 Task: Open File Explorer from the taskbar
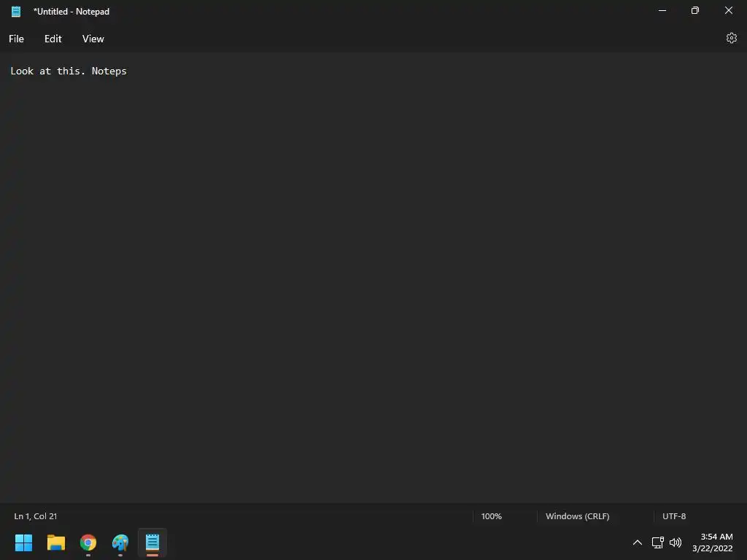click(56, 542)
